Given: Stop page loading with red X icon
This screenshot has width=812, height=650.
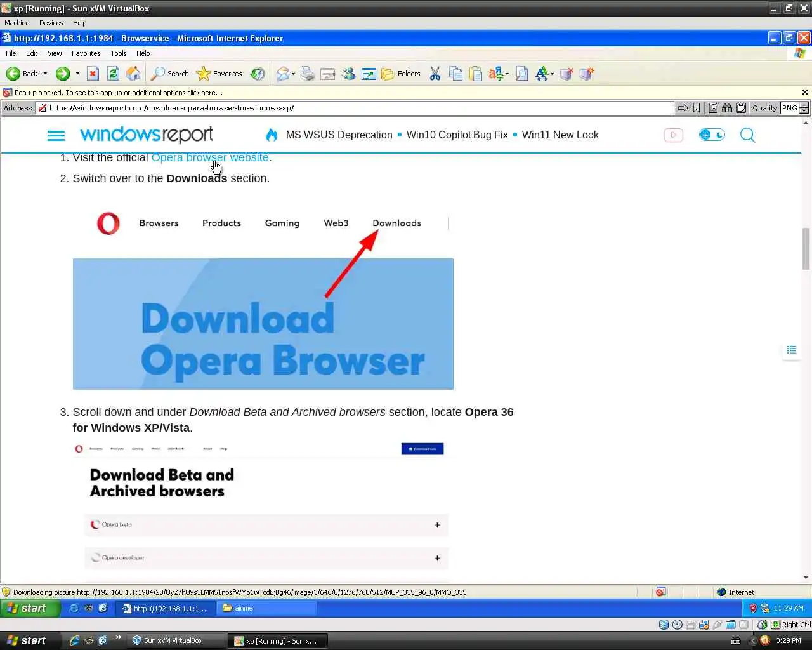Looking at the screenshot, I should click(x=93, y=74).
